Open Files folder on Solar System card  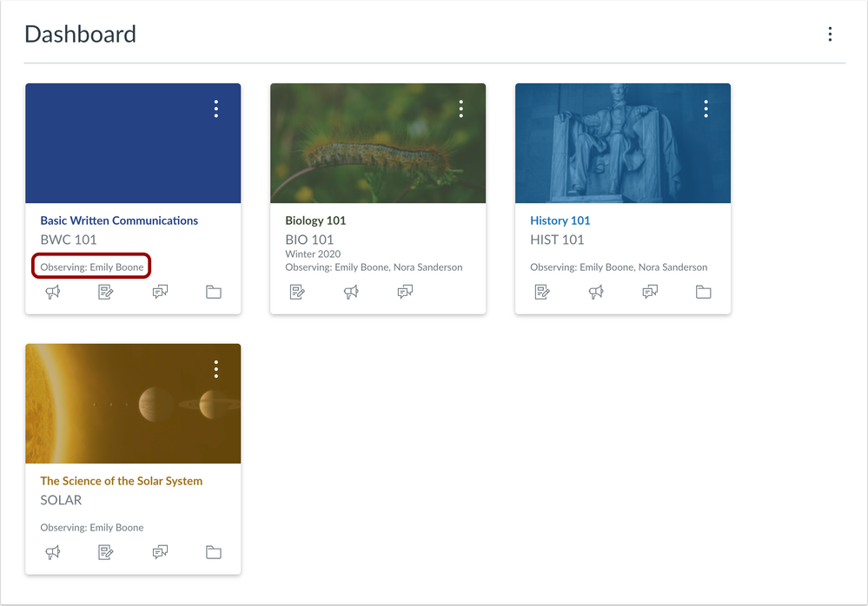point(214,552)
